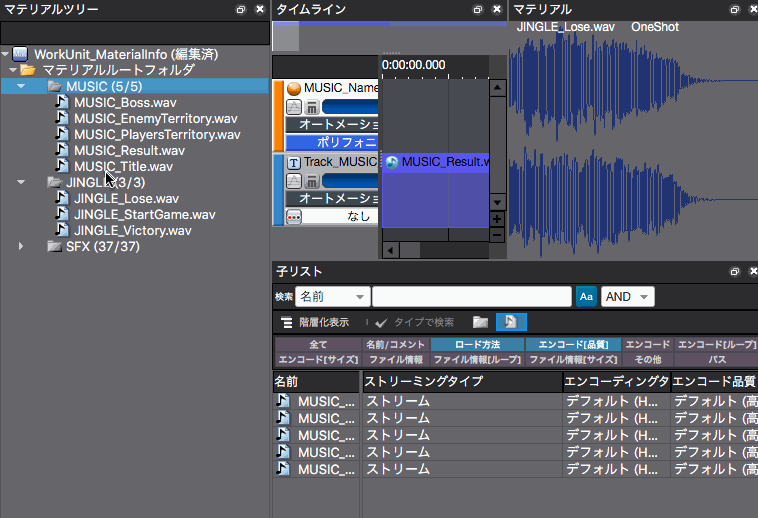Viewport: 758px width, 518px height.
Task: Click the T icon beside Track_MUSIC
Action: (294, 162)
